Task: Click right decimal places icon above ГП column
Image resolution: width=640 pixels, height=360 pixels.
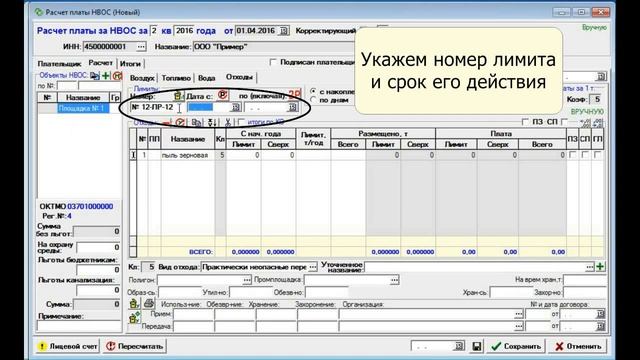Action: (598, 122)
